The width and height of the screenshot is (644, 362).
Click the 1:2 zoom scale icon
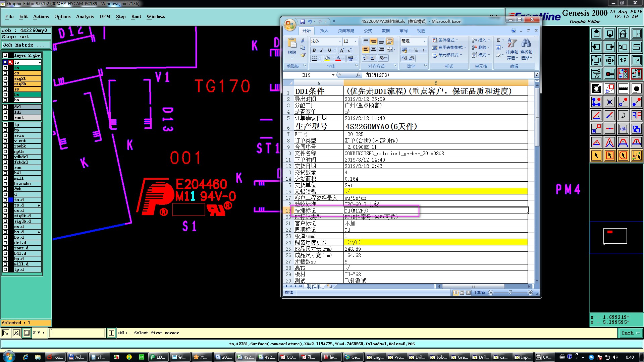623,60
